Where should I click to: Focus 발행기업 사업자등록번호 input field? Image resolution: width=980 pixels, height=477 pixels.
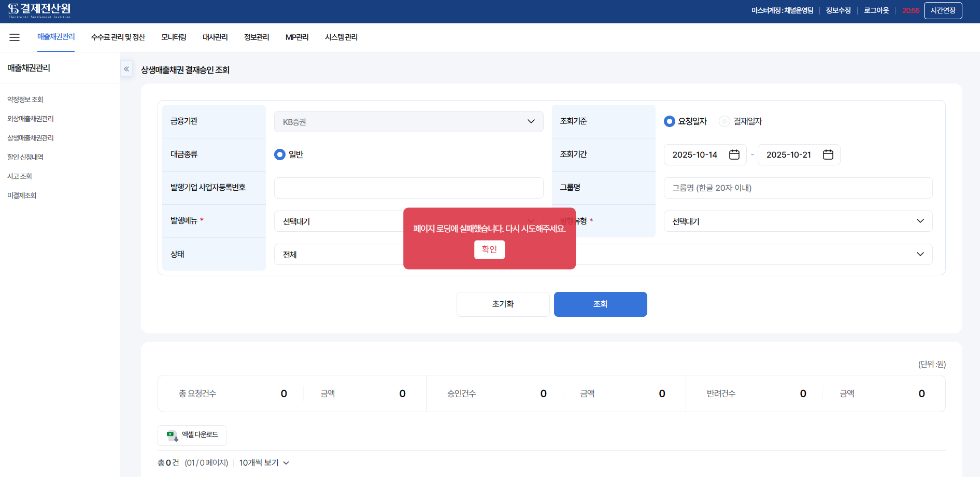(x=408, y=188)
